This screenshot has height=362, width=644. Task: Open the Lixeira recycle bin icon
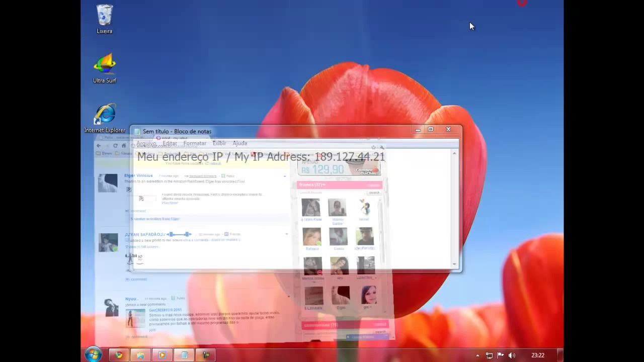[x=105, y=19]
